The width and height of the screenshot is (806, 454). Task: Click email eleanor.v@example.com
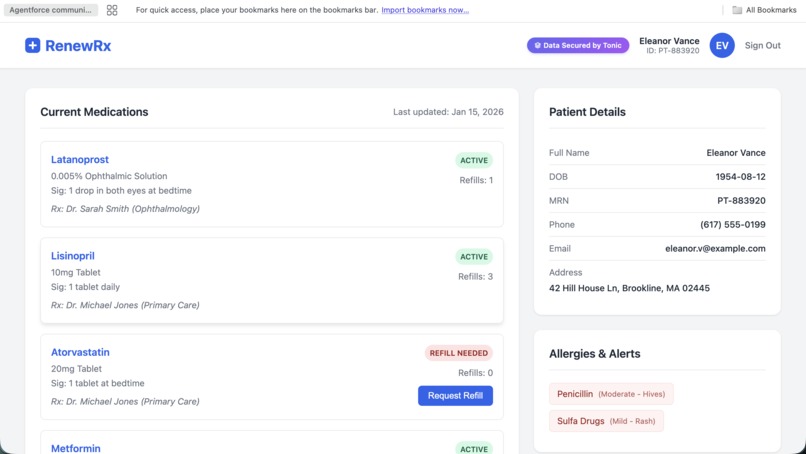715,248
